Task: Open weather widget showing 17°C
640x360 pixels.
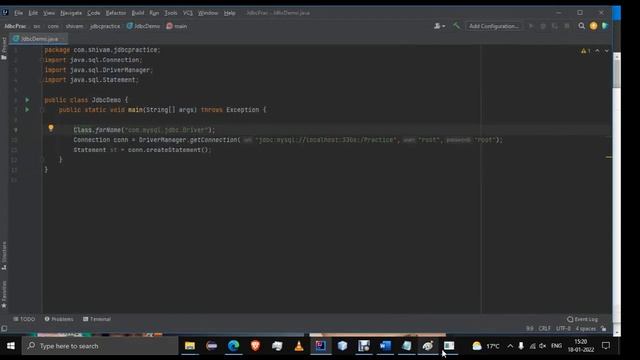Action: [486, 346]
